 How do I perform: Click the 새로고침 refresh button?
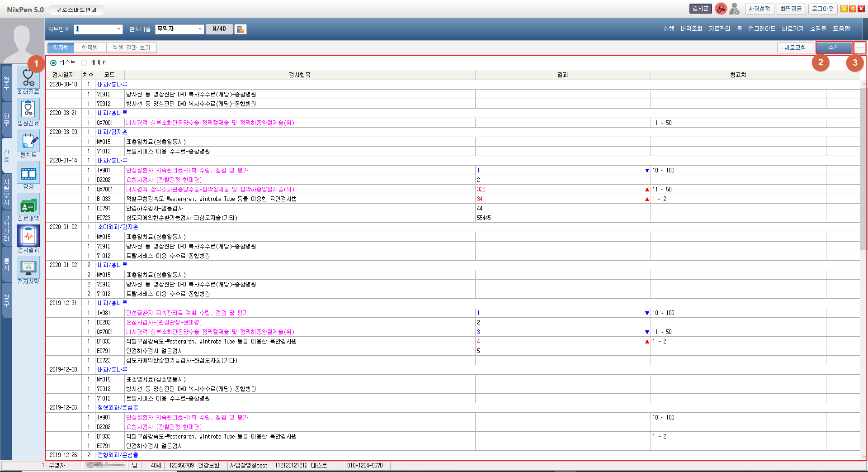[795, 48]
